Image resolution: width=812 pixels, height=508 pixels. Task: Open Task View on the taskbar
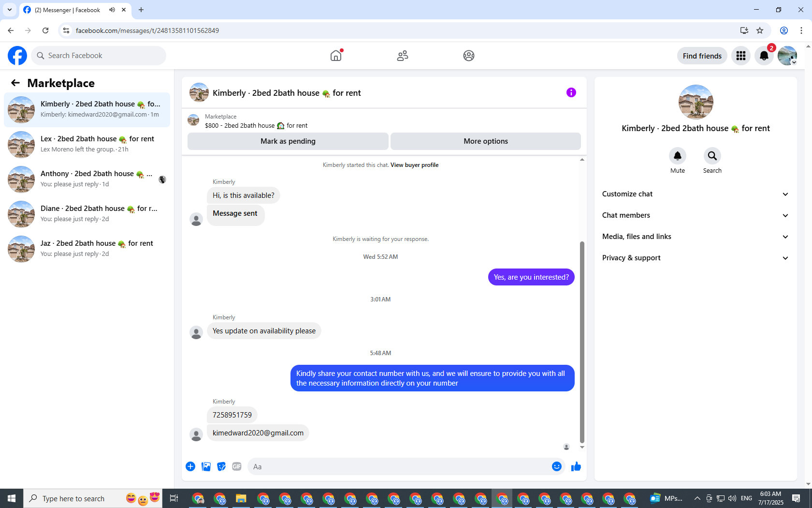click(174, 498)
